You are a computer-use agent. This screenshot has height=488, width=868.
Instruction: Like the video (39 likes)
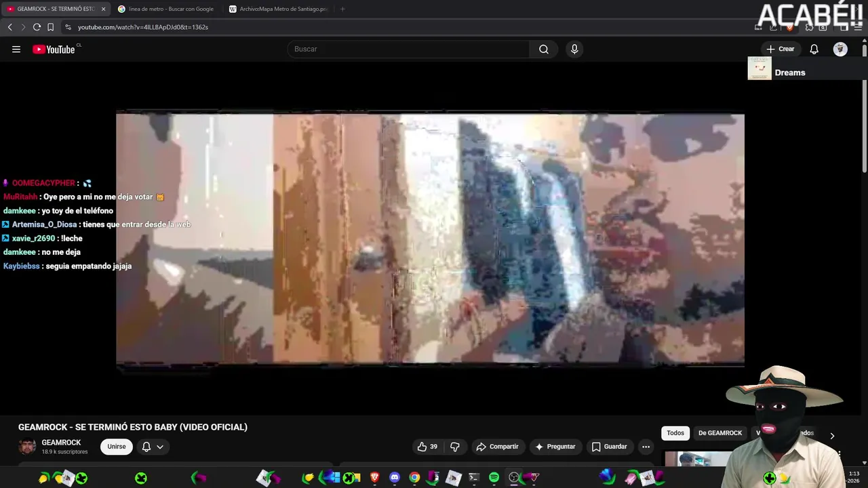(427, 447)
